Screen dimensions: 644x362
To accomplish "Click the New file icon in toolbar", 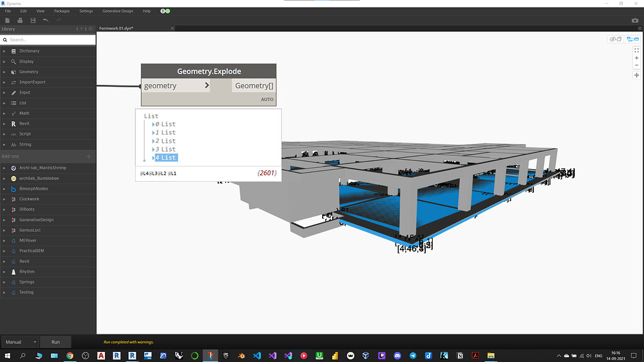I will pos(8,21).
